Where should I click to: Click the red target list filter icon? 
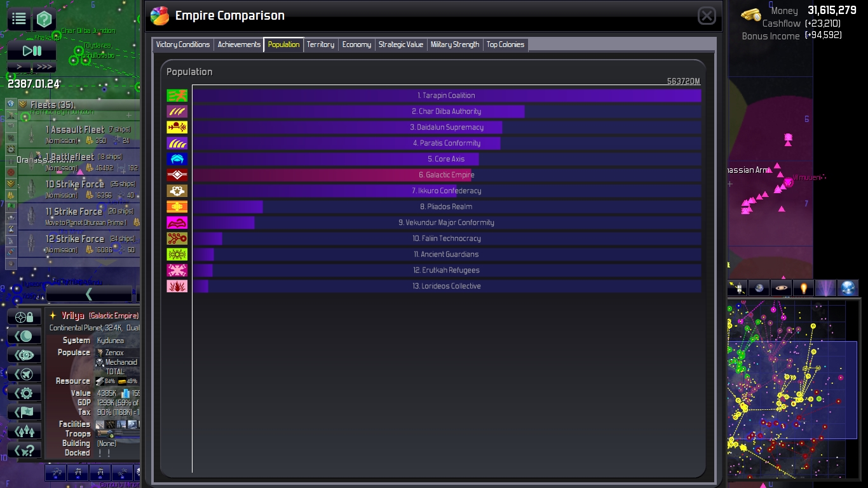click(11, 172)
